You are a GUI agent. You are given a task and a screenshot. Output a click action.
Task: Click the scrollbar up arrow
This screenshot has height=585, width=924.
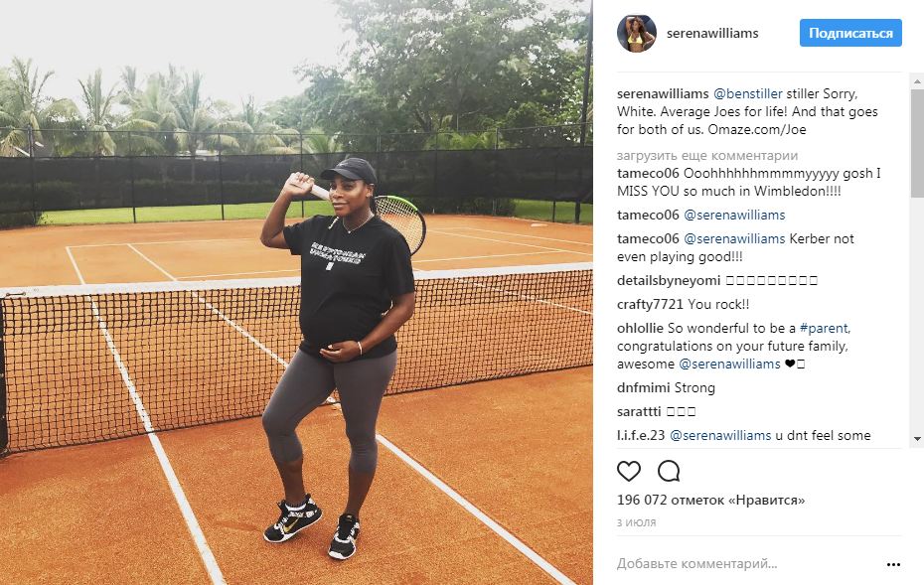coord(917,80)
